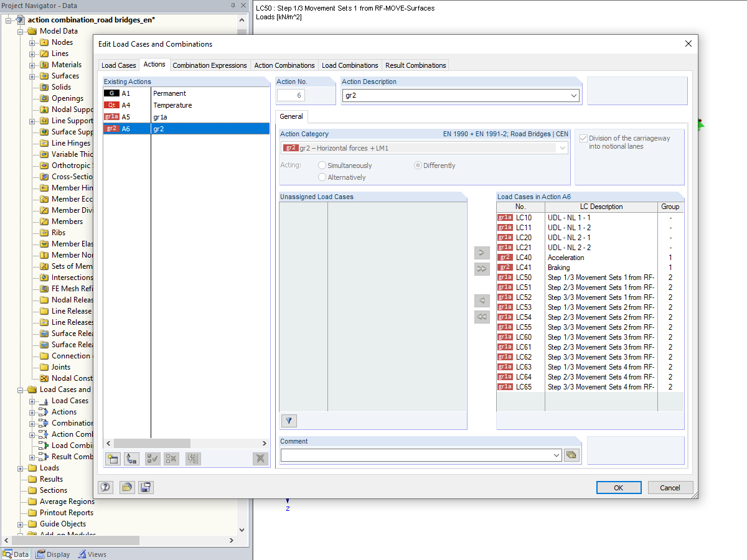Viewport: 747px width, 560px height.
Task: Click the Action No. field
Action: 292,95
